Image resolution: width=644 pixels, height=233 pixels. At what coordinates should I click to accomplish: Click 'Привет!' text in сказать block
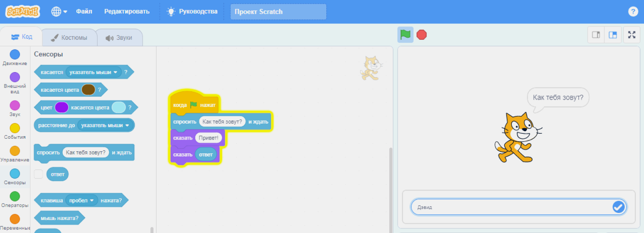tap(209, 137)
